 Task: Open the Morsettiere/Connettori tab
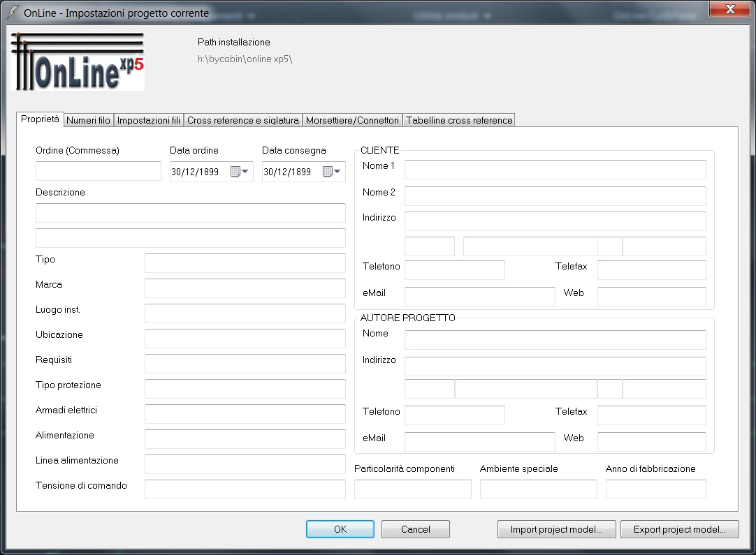click(x=352, y=121)
